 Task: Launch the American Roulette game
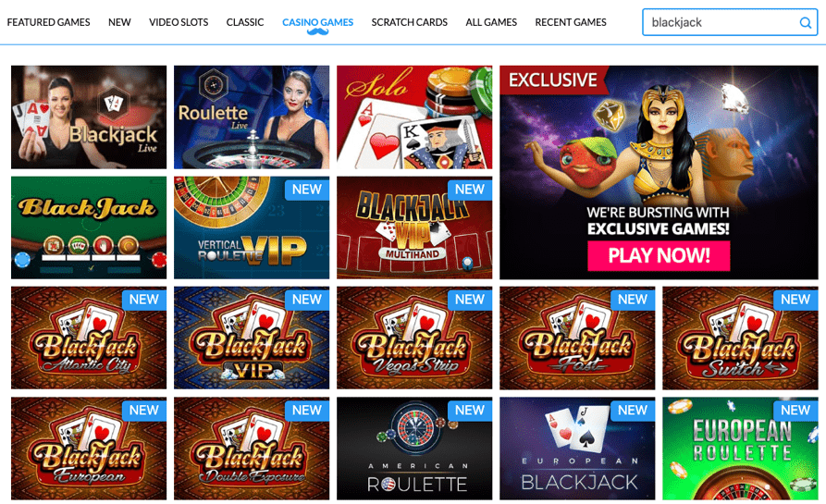(414, 449)
